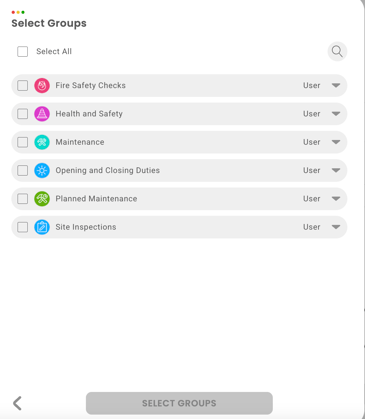
Task: Enable the Maintenance group checkbox
Action: (23, 142)
